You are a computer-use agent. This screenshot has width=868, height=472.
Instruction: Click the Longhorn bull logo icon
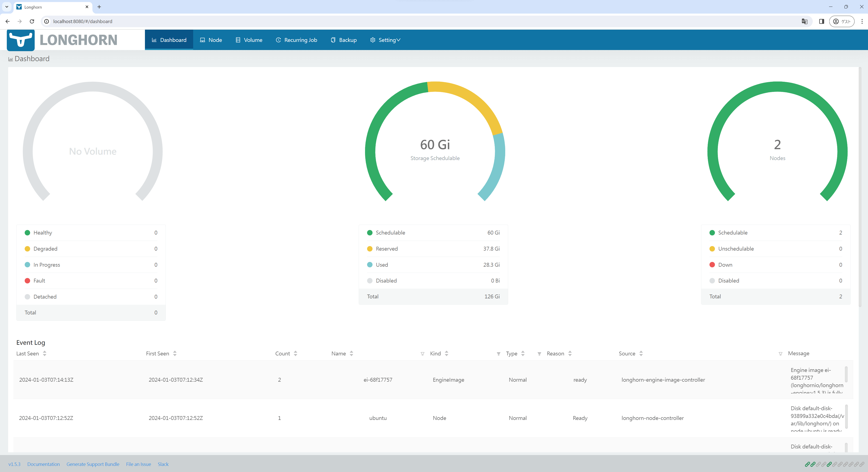click(21, 40)
